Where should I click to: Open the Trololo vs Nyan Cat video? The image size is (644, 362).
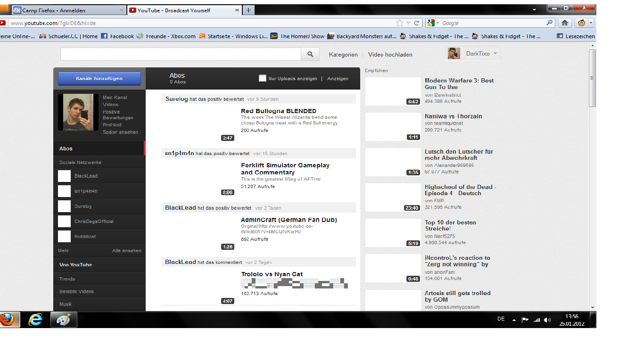pyautogui.click(x=272, y=274)
